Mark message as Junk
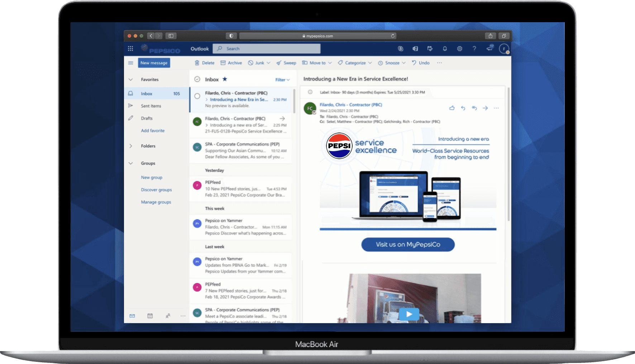The image size is (635, 364). coord(256,63)
